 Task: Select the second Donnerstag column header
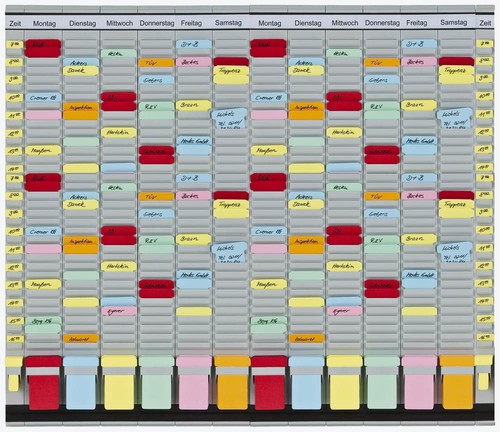click(x=382, y=23)
